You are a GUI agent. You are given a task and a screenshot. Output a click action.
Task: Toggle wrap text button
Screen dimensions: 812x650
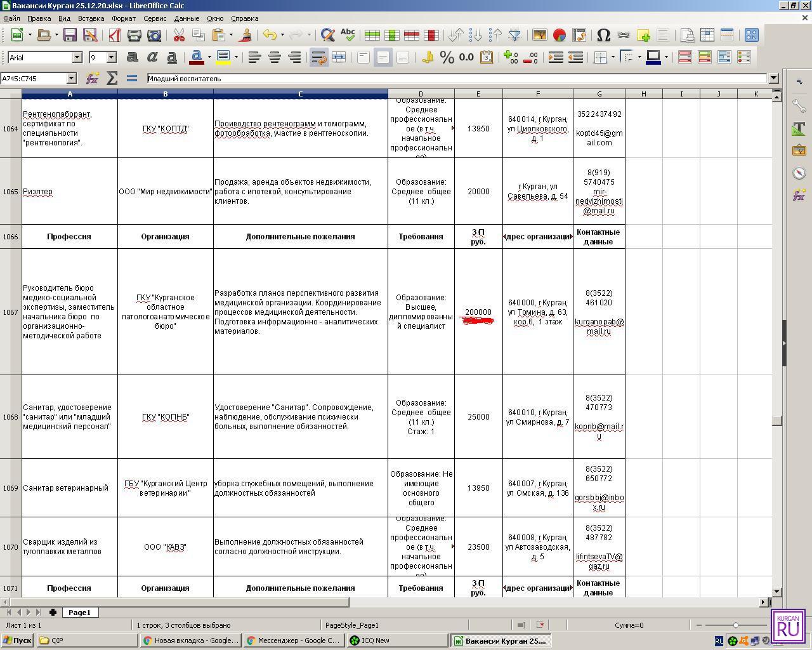(x=319, y=57)
